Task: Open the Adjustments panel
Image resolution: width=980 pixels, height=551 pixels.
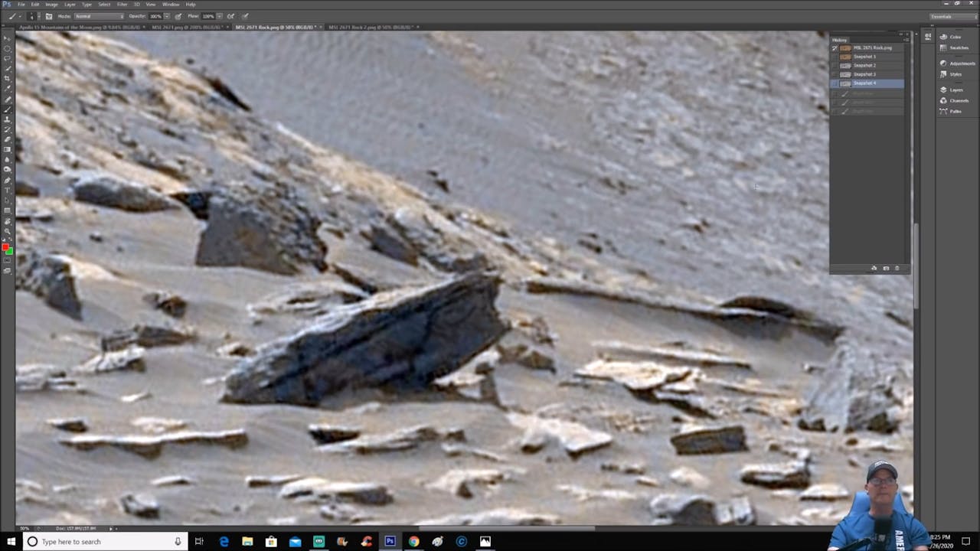Action: click(961, 64)
